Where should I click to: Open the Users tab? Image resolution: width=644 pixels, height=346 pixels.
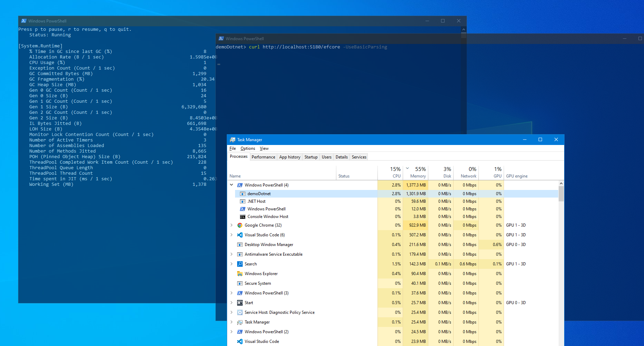[326, 157]
